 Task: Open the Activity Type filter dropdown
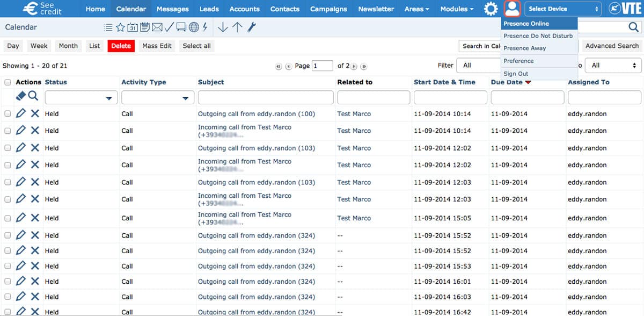[x=158, y=97]
